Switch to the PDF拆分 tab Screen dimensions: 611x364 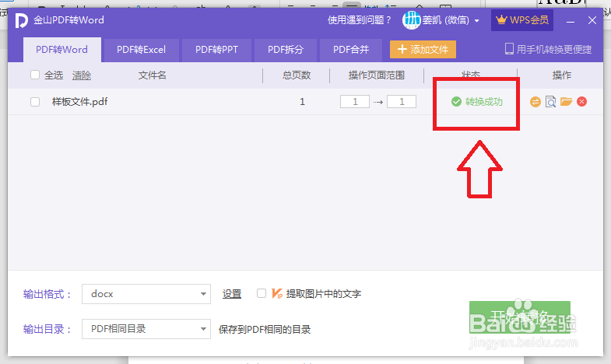[286, 50]
